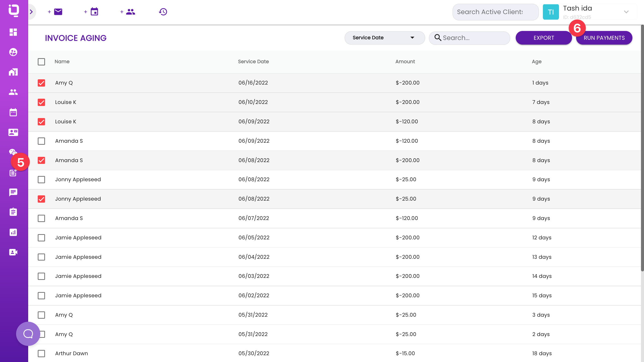Open the reports bar chart icon
The image size is (644, 362).
coord(13,232)
